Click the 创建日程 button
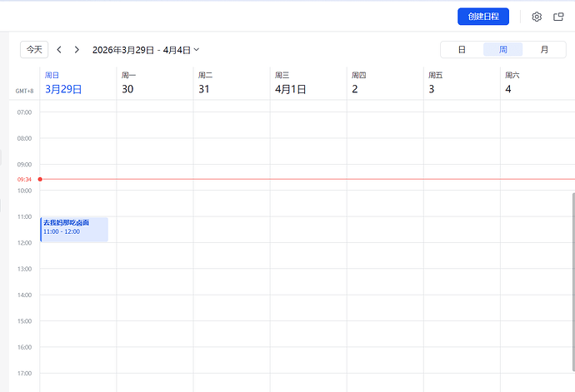This screenshot has width=575, height=392. pyautogui.click(x=482, y=17)
